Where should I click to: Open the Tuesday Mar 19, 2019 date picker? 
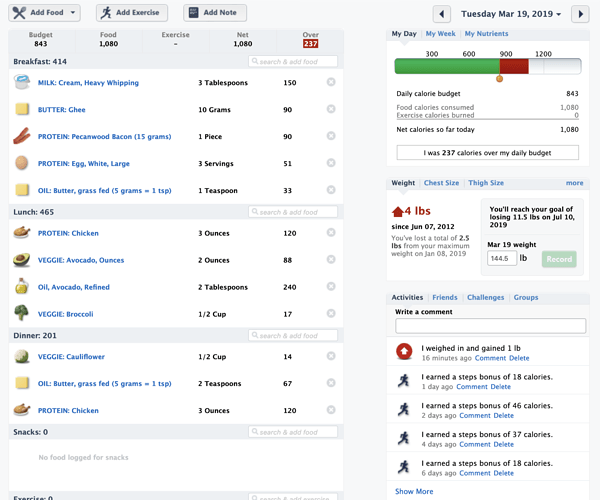click(511, 14)
